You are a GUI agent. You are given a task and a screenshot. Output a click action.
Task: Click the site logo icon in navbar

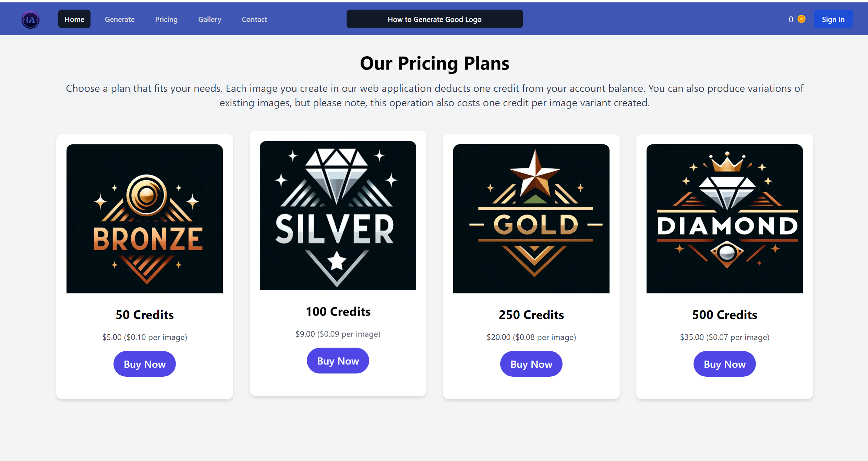(x=31, y=20)
